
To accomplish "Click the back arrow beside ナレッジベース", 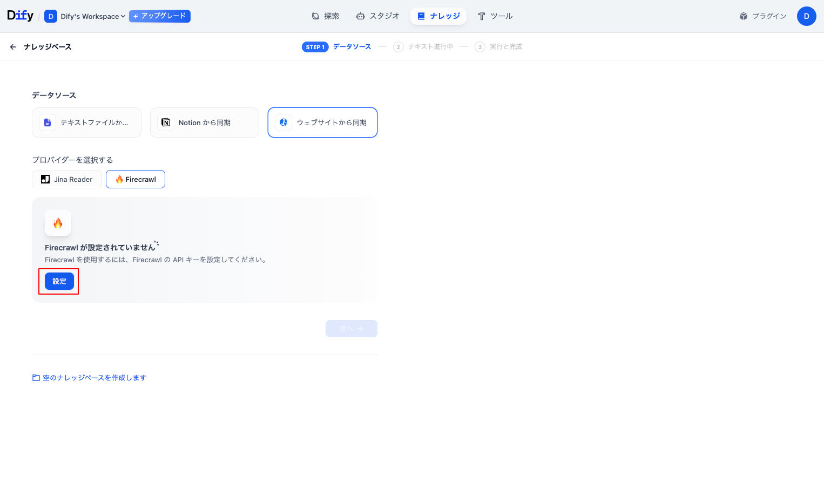I will (x=13, y=47).
